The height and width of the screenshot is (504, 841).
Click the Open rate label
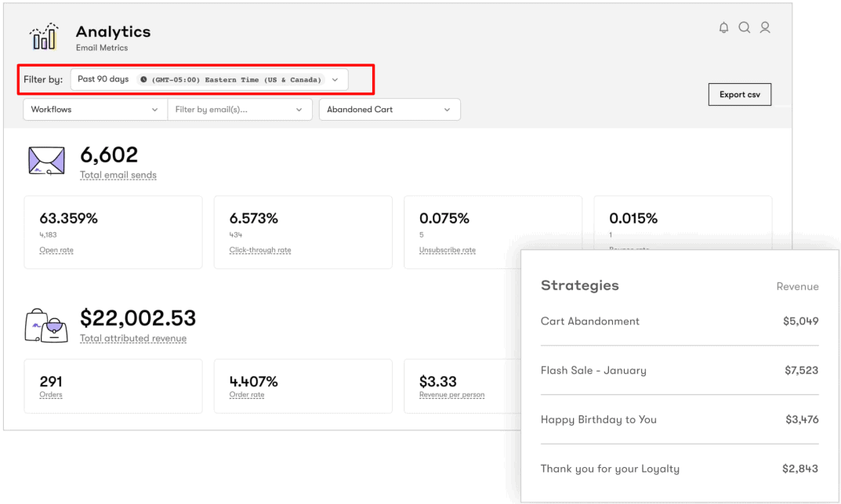[56, 250]
